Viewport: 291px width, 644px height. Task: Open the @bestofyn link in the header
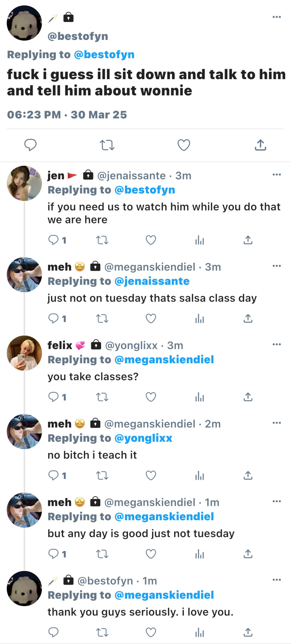(x=104, y=55)
